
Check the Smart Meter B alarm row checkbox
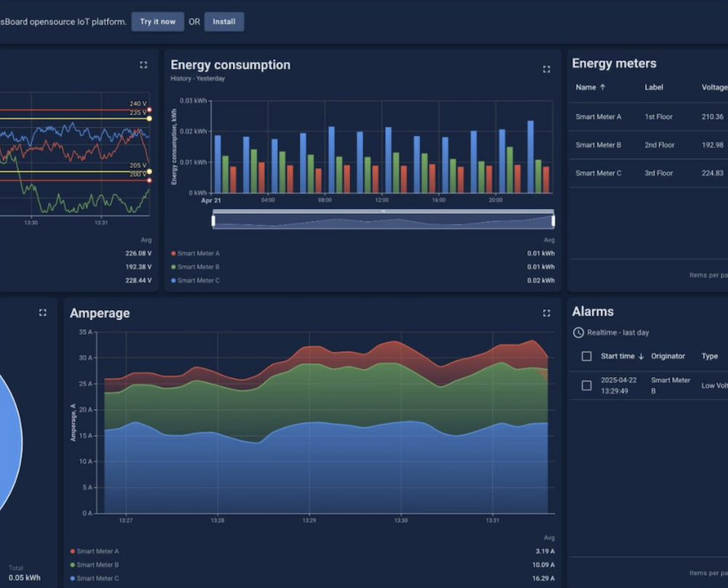pos(587,386)
